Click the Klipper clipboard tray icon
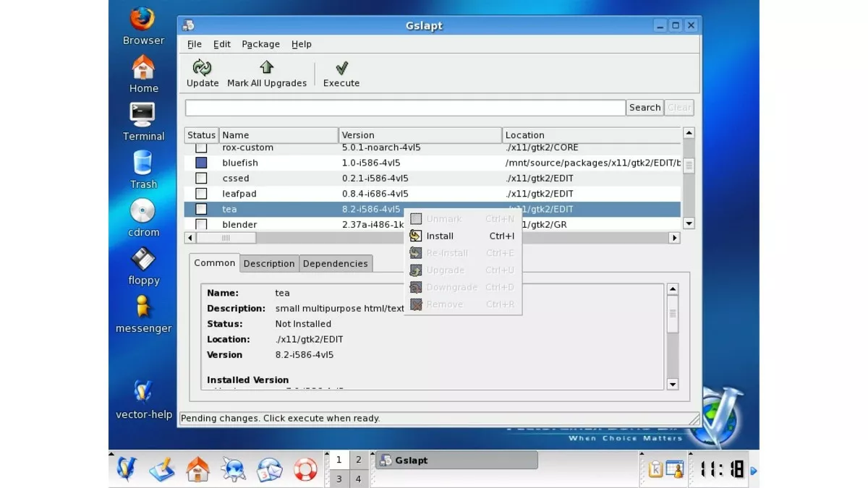This screenshot has width=868, height=488. pos(656,470)
